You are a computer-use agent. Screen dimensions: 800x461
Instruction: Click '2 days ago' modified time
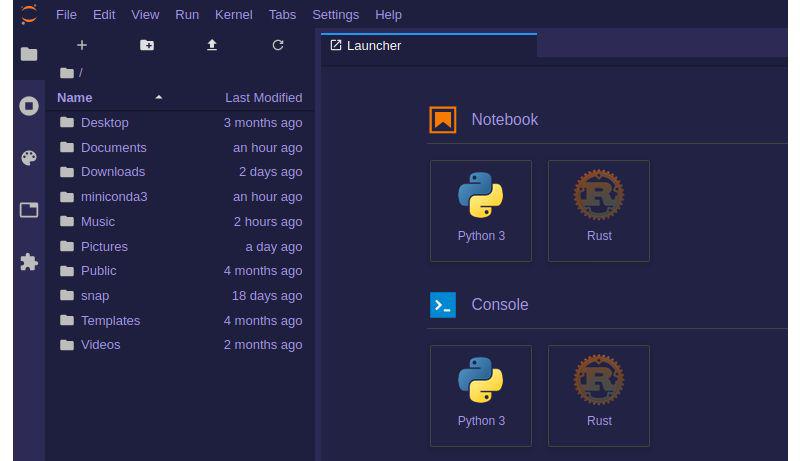(270, 172)
